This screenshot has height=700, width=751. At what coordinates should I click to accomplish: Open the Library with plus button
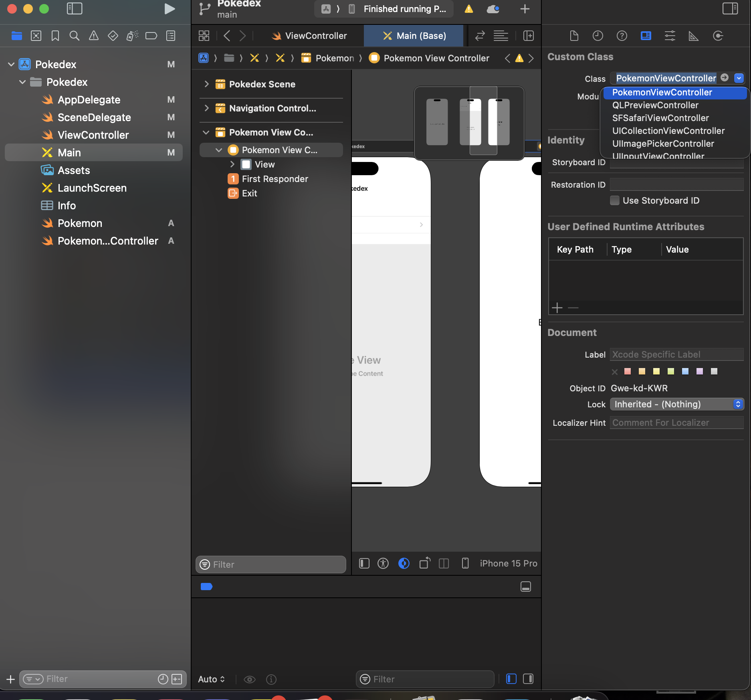pos(525,9)
